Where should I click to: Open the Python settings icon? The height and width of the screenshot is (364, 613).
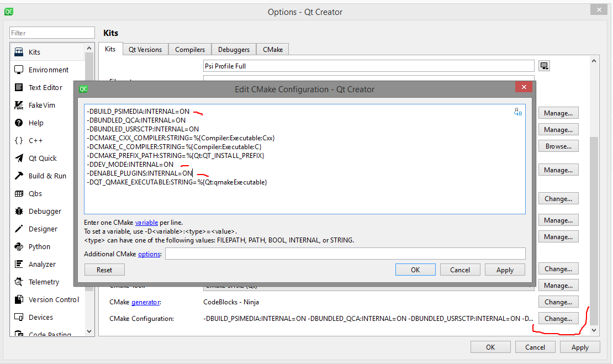pos(19,246)
